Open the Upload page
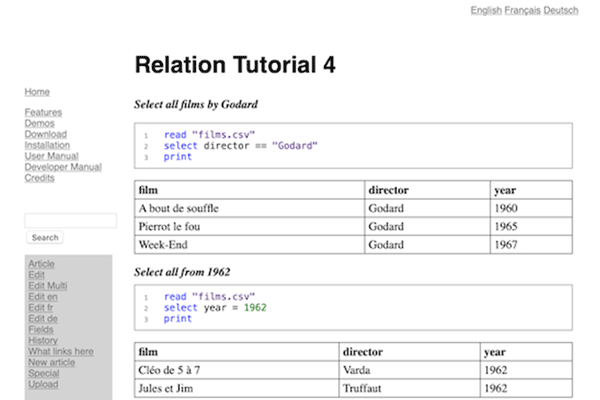 pos(43,385)
